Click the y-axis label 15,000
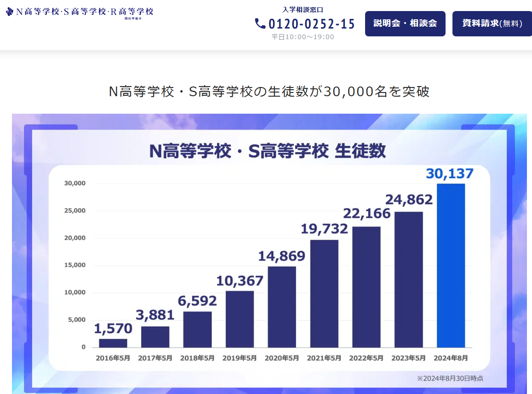 [75, 265]
